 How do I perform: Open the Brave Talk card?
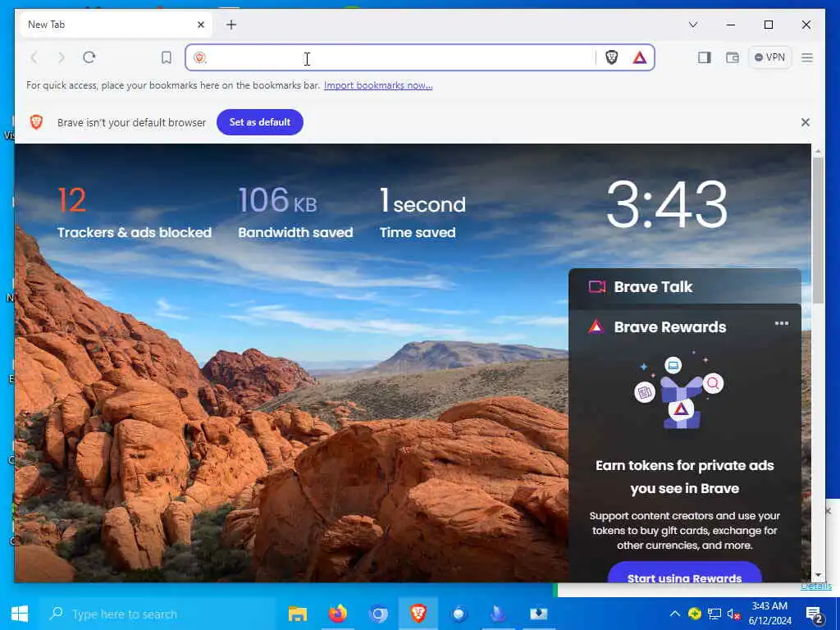(x=685, y=287)
